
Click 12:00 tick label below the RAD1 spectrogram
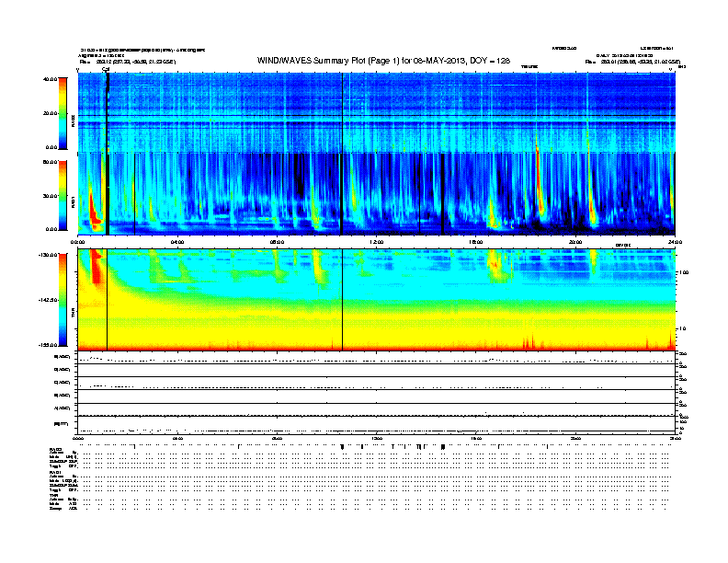376,242
